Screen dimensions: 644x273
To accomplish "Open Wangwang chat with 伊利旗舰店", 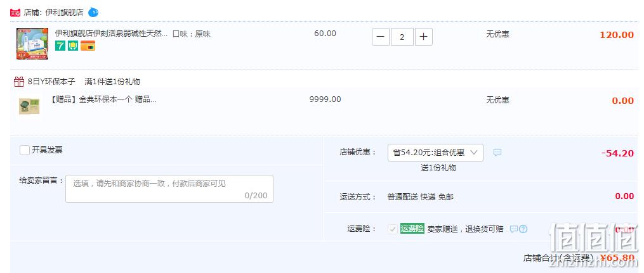I will (93, 12).
